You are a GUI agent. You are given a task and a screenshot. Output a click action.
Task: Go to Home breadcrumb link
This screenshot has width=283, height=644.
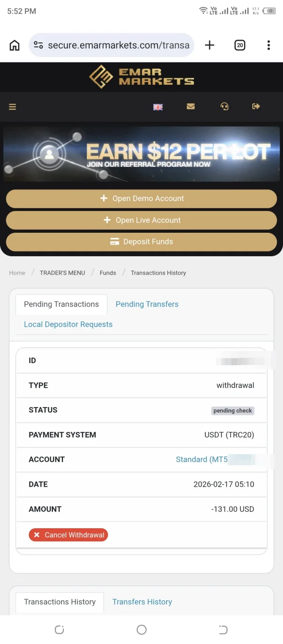click(17, 273)
